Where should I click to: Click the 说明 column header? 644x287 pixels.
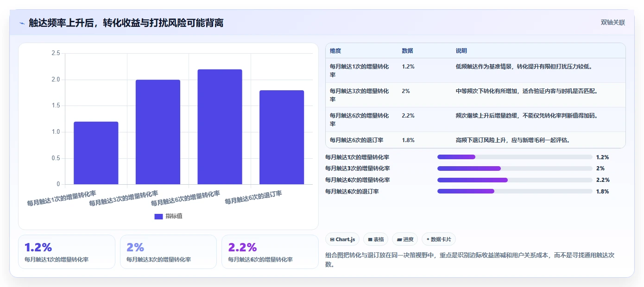point(461,51)
